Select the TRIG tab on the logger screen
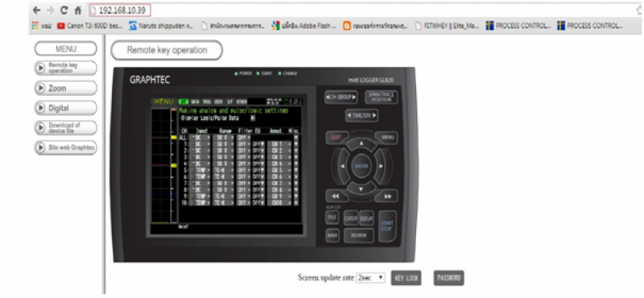Image resolution: width=644 pixels, height=298 pixels. (x=206, y=101)
